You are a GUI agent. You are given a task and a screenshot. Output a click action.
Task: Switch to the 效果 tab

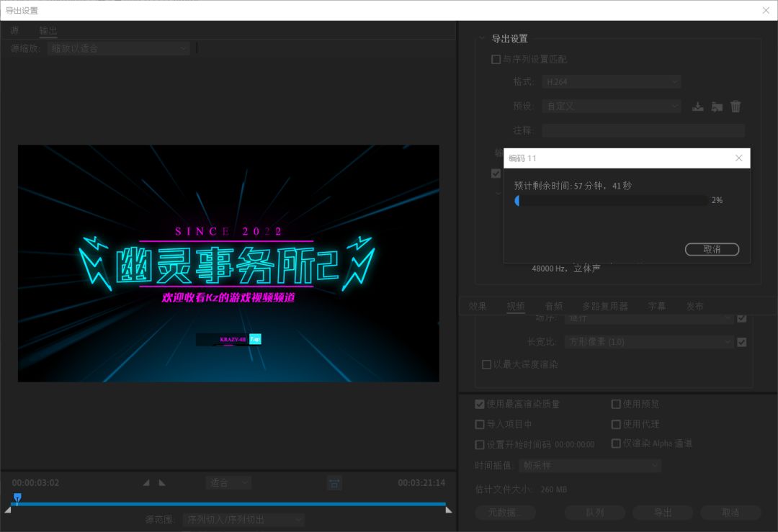pos(478,307)
